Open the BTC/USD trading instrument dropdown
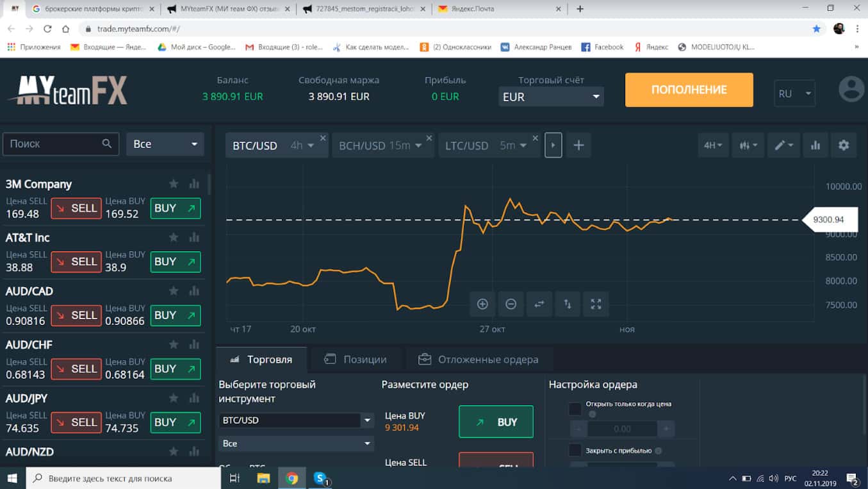868x489 pixels. coord(297,420)
